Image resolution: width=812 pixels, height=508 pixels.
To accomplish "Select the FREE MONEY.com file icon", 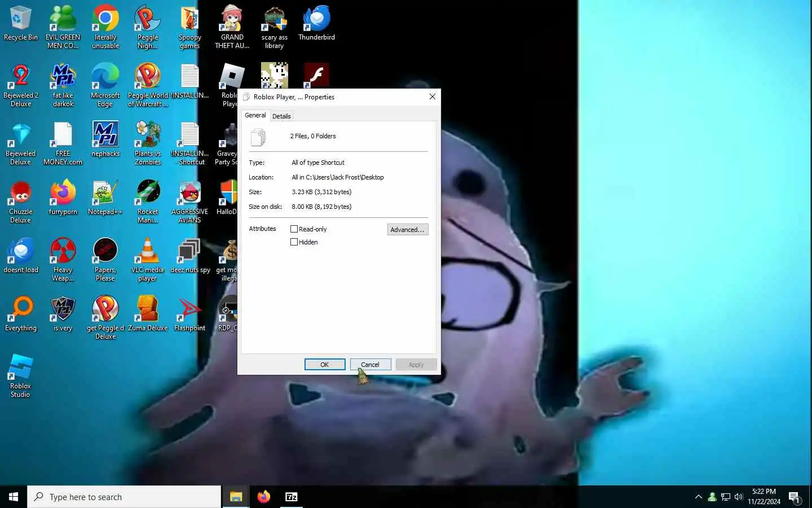I will point(63,143).
